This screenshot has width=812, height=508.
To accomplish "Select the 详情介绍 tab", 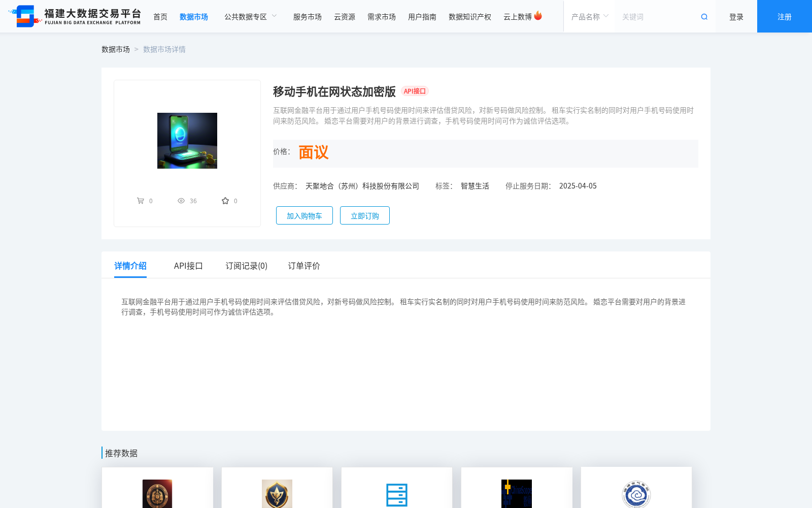I will pyautogui.click(x=130, y=266).
